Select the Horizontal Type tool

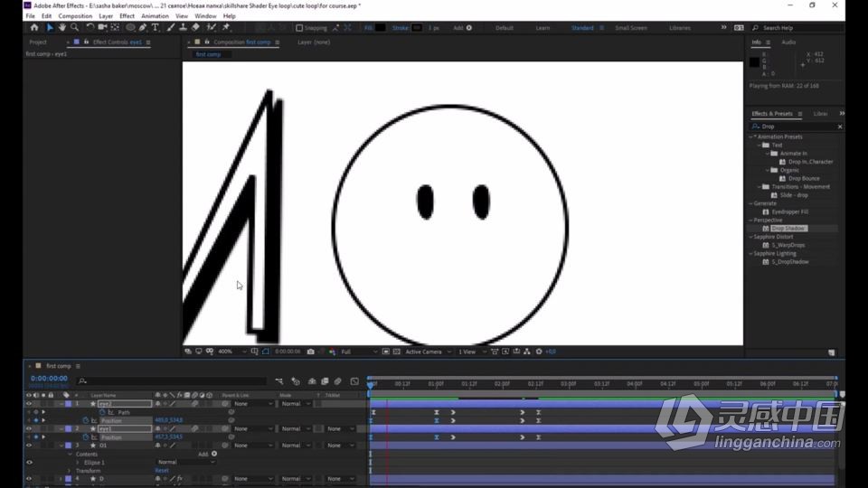point(156,27)
